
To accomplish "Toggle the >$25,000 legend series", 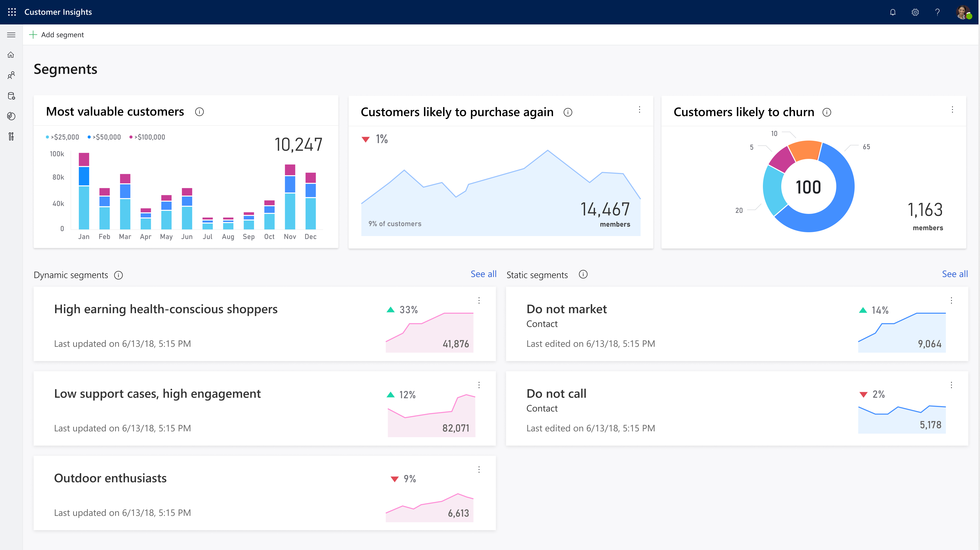I will pos(63,137).
